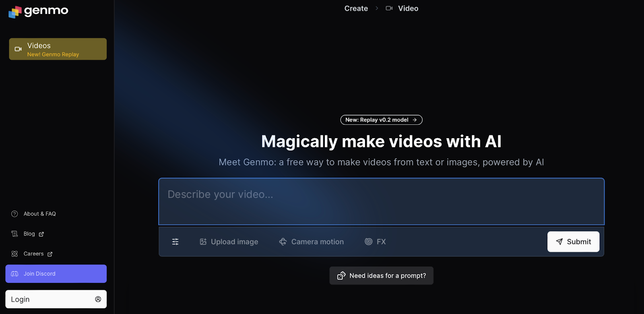Click the user profile icon in Login

[x=98, y=299]
